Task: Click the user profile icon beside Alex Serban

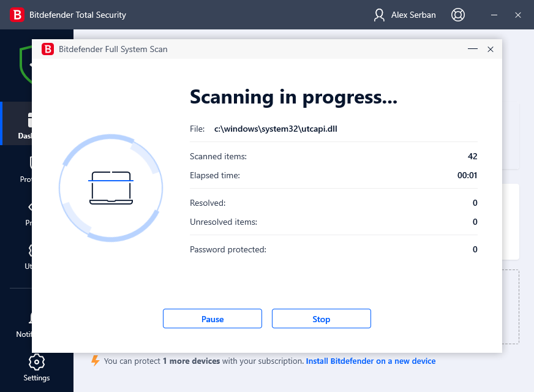Action: pyautogui.click(x=379, y=15)
